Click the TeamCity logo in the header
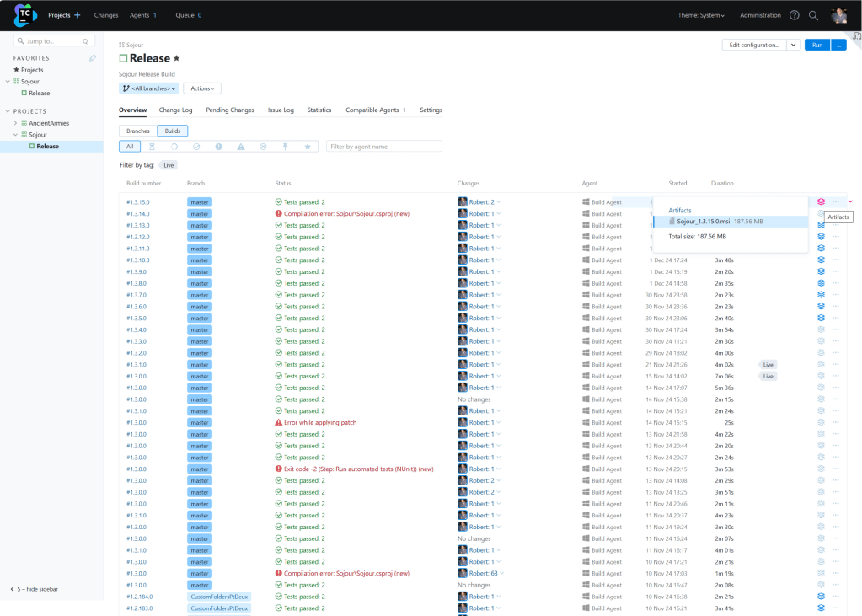 [x=25, y=15]
